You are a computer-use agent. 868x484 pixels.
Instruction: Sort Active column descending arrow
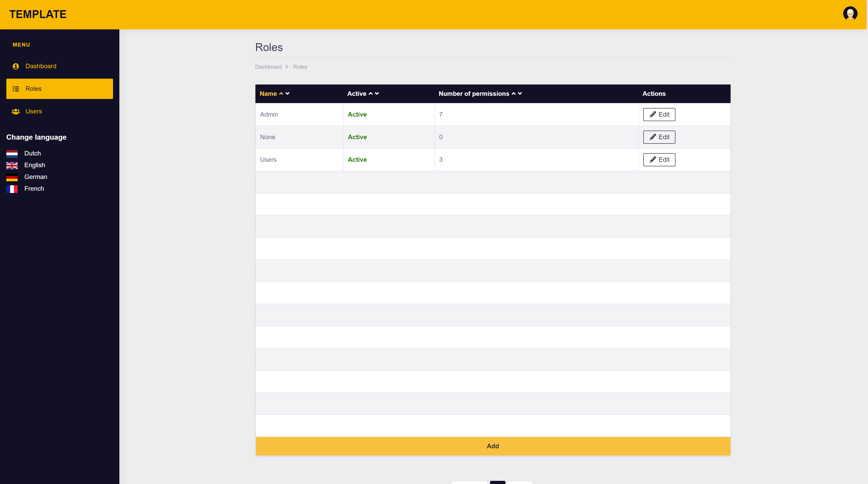point(377,94)
